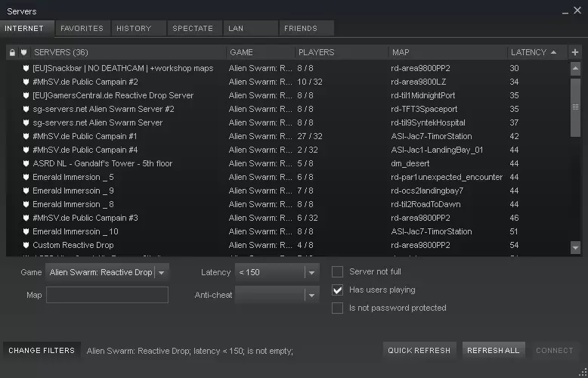Viewport: 588px width, 378px height.
Task: Click shield icon next to Custom Reactive Drop
Action: [26, 245]
